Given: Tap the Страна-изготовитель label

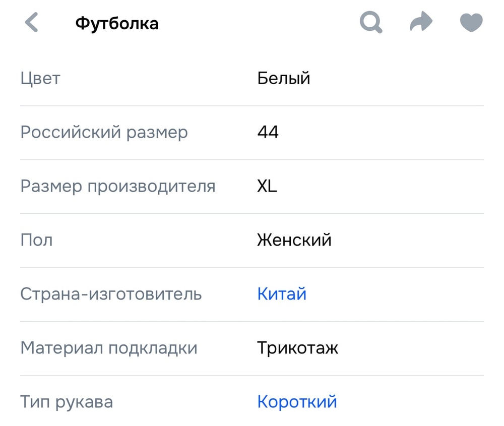Looking at the screenshot, I should [x=111, y=294].
